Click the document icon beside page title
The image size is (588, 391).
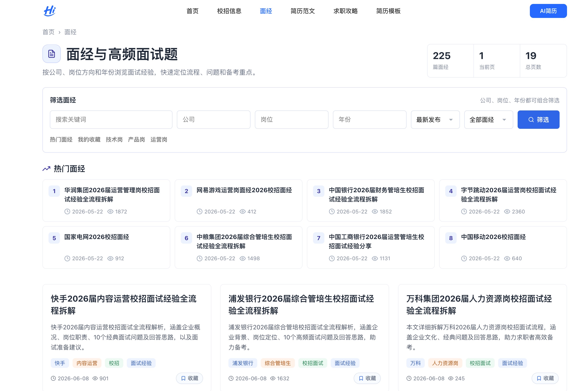pos(52,54)
